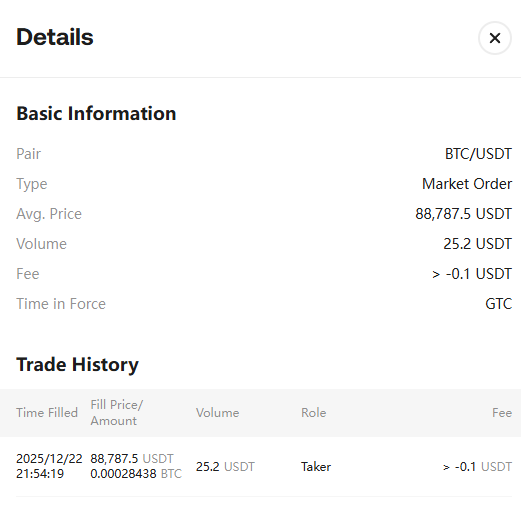Screen dimensions: 521x505
Task: Click the Volume column header
Action: [x=217, y=413]
